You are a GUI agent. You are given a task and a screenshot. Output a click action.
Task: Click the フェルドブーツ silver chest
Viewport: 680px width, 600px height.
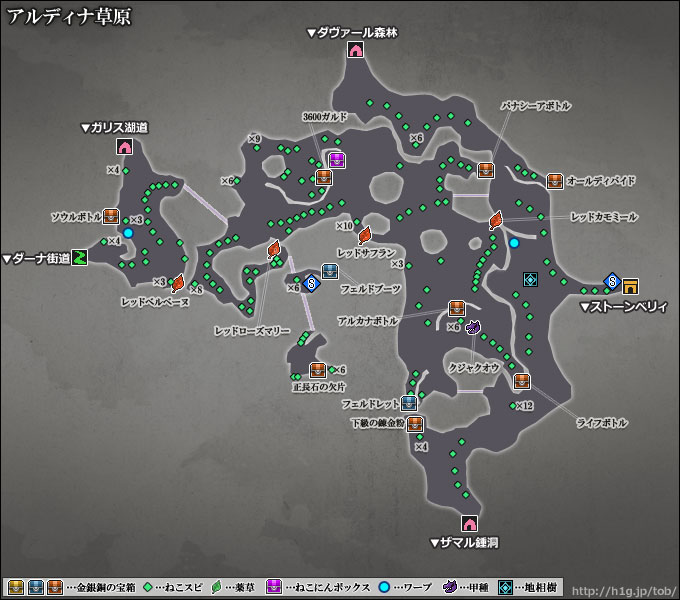330,272
